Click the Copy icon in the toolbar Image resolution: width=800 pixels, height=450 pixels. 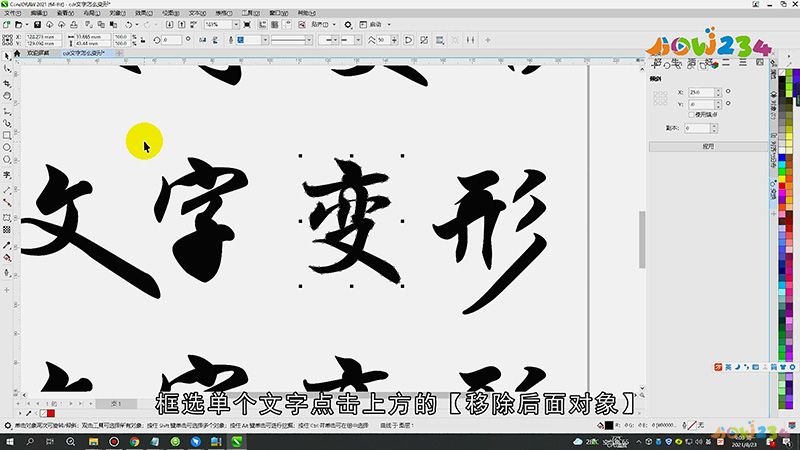coord(101,24)
